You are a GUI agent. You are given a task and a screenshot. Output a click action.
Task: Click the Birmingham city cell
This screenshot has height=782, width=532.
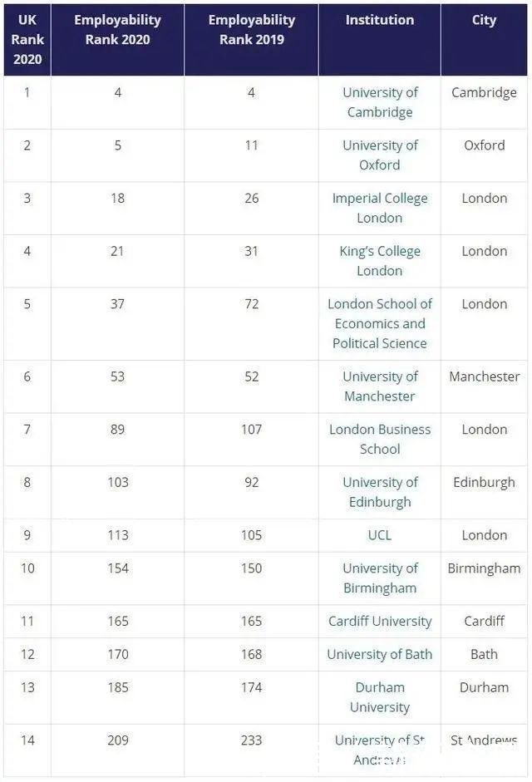pyautogui.click(x=484, y=568)
